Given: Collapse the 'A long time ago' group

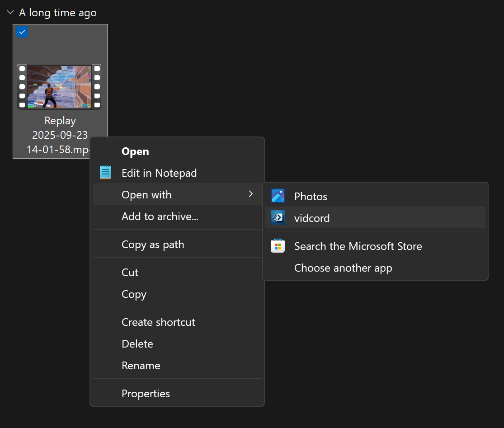Looking at the screenshot, I should click(10, 12).
